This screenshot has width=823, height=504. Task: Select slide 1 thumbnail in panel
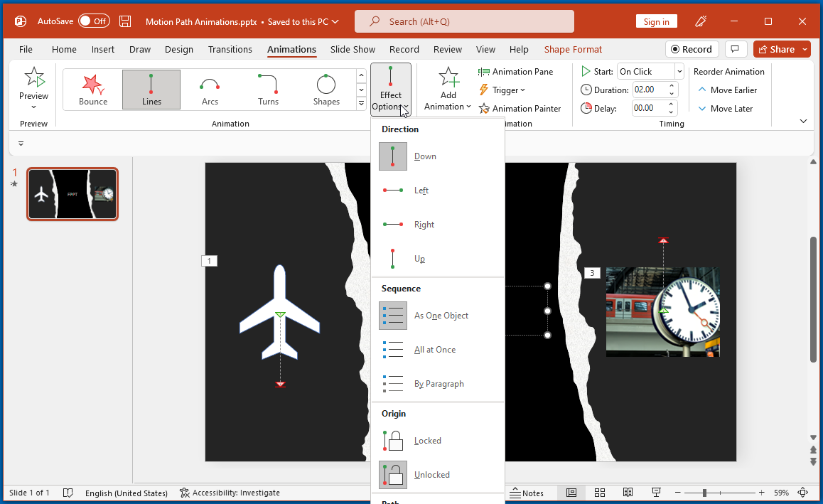tap(72, 194)
